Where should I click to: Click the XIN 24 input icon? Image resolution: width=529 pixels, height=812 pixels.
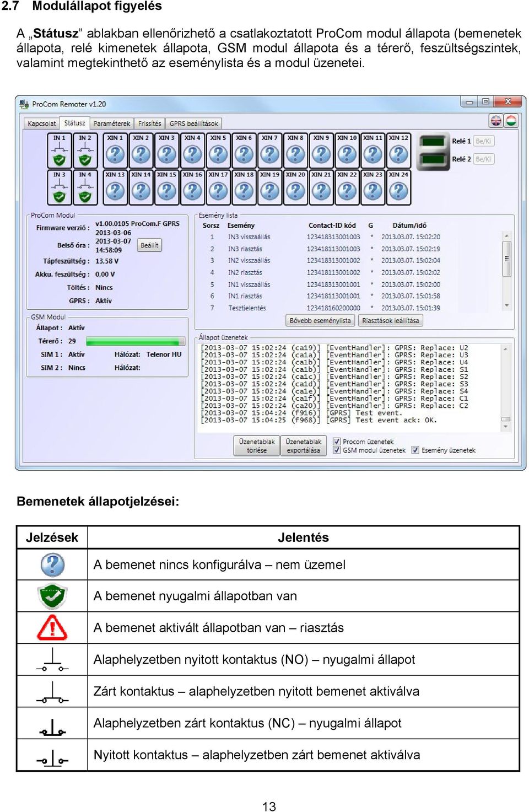coord(398,187)
